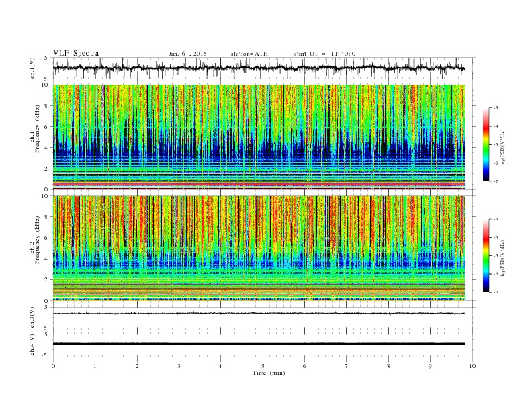Click the "8" kHz tick of ch.1 spectrogram

47,106
